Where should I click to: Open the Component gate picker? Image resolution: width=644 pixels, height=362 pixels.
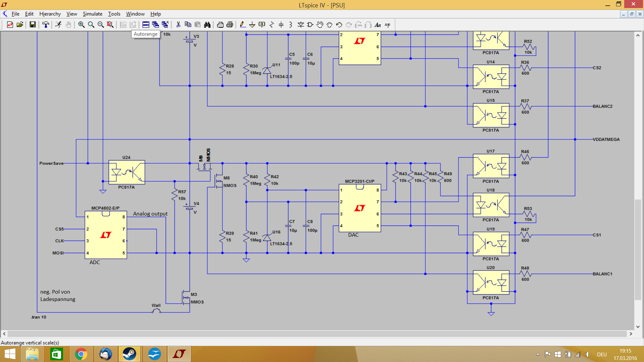point(310,24)
